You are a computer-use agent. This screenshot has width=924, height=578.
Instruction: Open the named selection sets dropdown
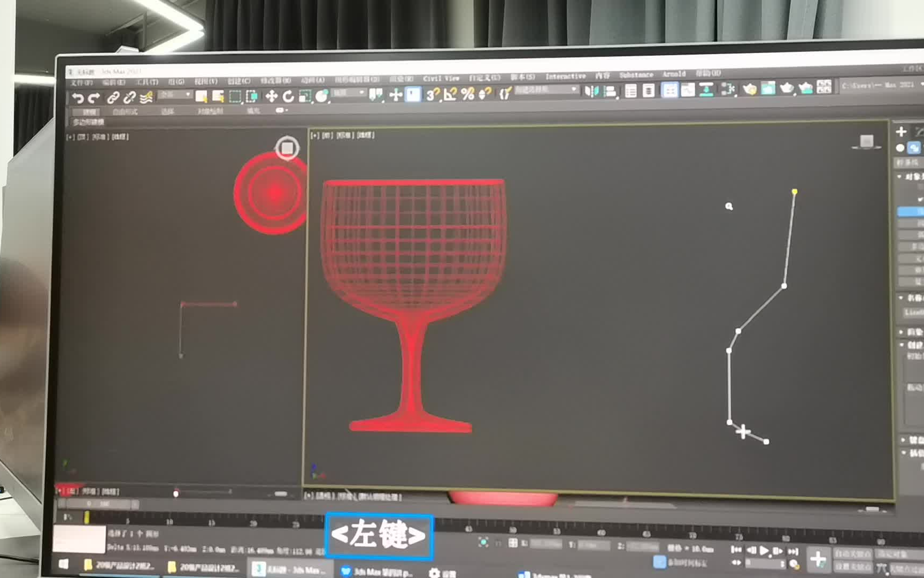546,90
